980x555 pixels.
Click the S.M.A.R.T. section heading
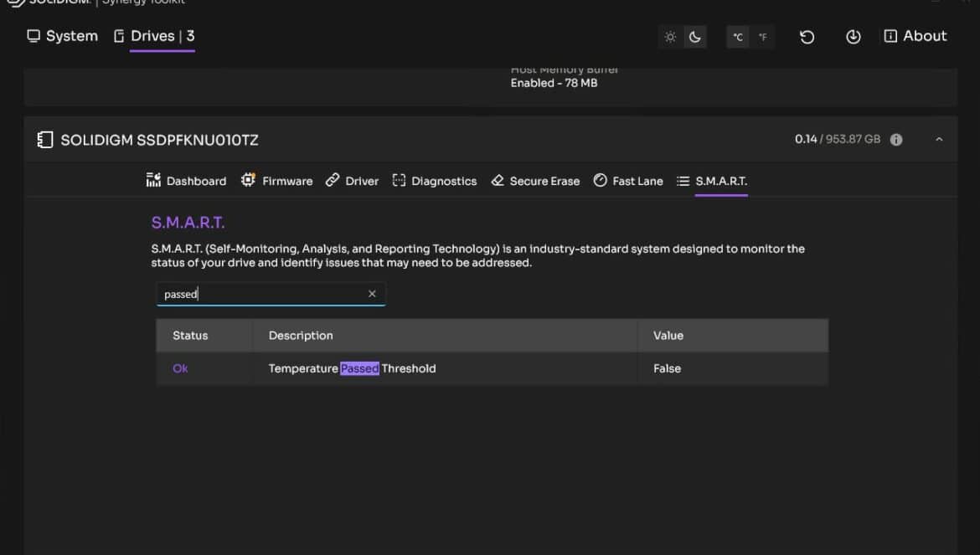(x=188, y=223)
